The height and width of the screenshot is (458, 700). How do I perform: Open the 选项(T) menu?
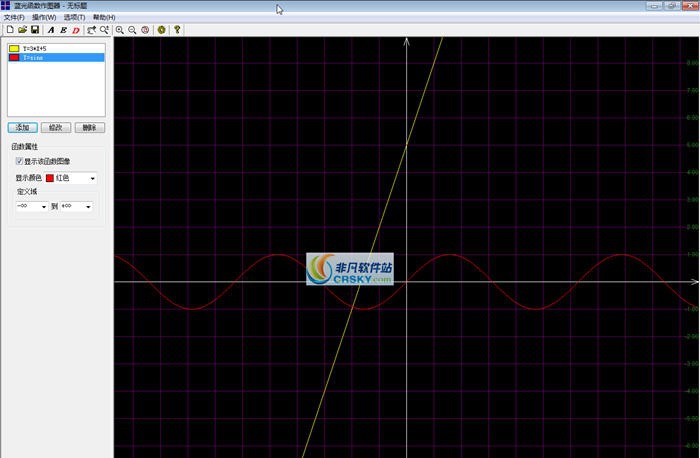point(74,17)
